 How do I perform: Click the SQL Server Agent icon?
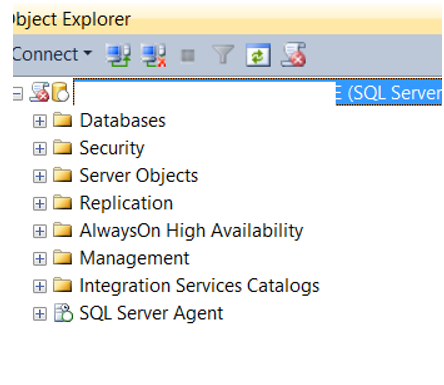pyautogui.click(x=63, y=313)
